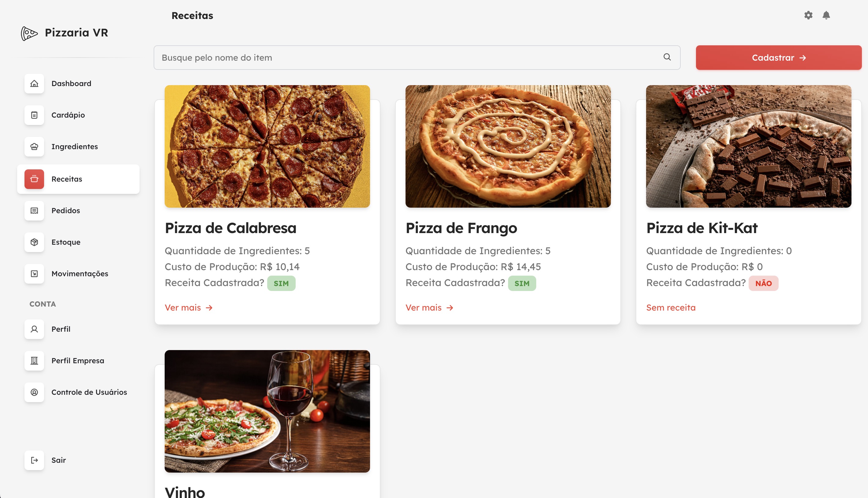This screenshot has height=498, width=868.
Task: Click the magnifier icon in search bar
Action: pyautogui.click(x=667, y=57)
